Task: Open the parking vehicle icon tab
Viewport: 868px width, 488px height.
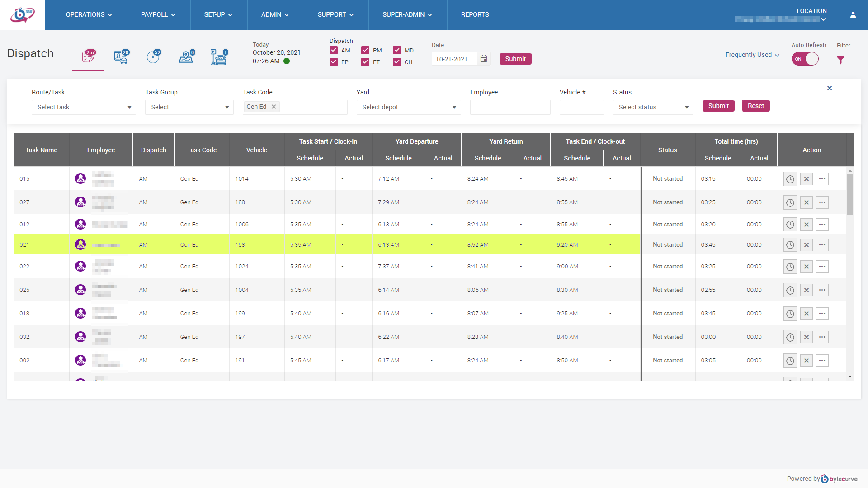Action: [x=218, y=57]
